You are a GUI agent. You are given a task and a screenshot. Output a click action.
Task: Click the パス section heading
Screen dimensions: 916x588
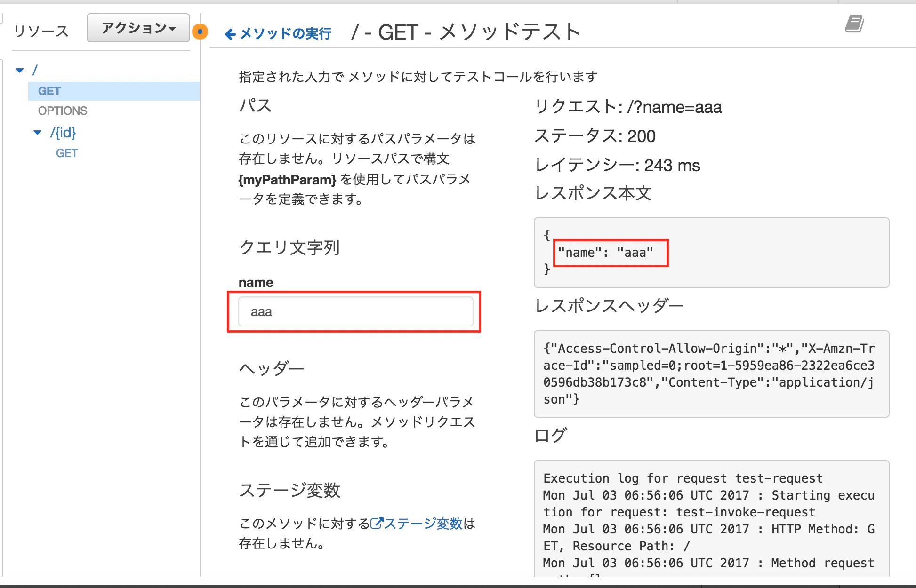(x=255, y=105)
